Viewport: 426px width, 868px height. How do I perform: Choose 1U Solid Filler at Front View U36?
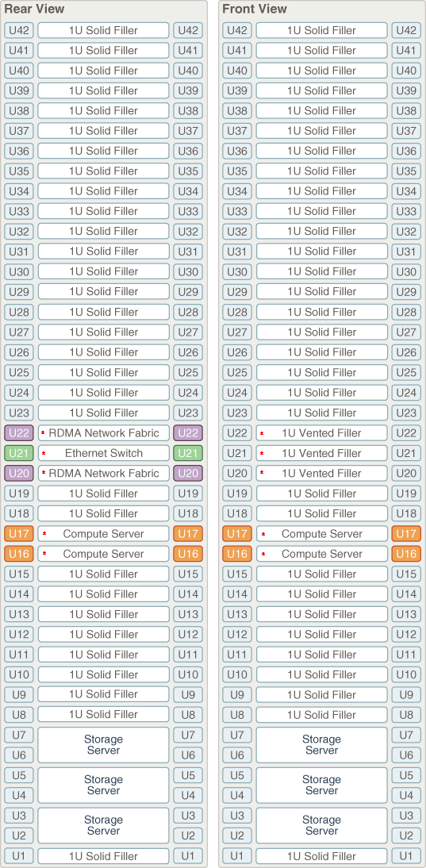pos(321,151)
